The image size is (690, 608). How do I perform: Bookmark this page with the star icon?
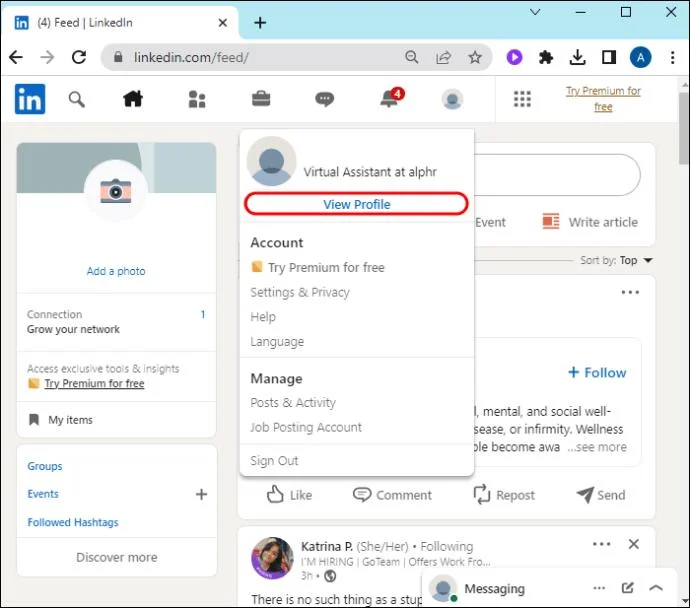pos(475,57)
